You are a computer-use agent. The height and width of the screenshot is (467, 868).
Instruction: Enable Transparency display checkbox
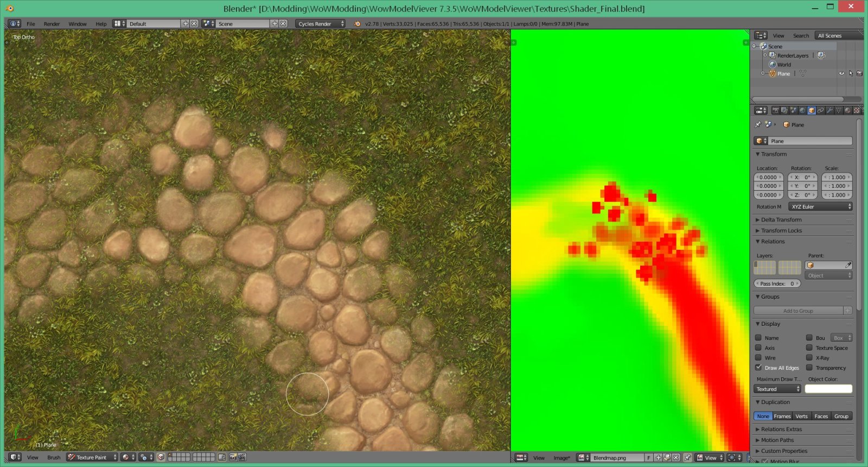tap(809, 368)
